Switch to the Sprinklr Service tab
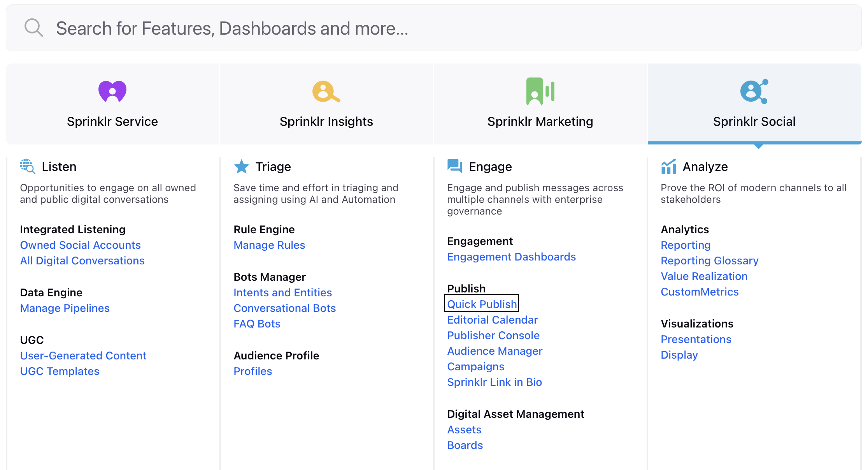This screenshot has height=470, width=868. tap(112, 104)
